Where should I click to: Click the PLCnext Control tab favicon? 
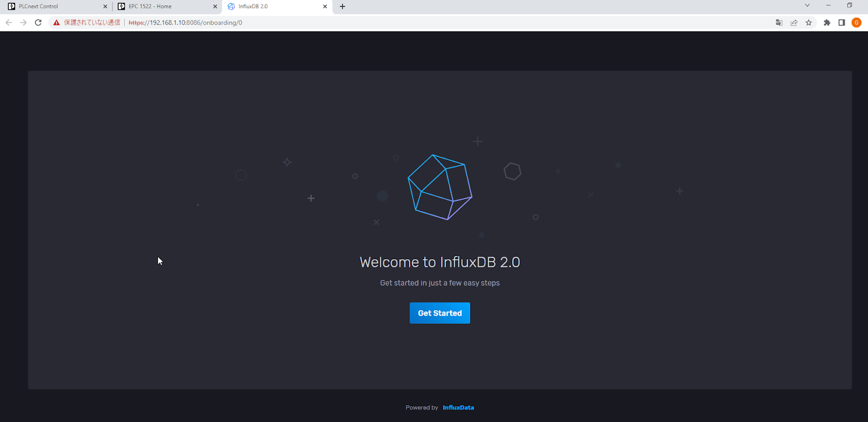11,7
